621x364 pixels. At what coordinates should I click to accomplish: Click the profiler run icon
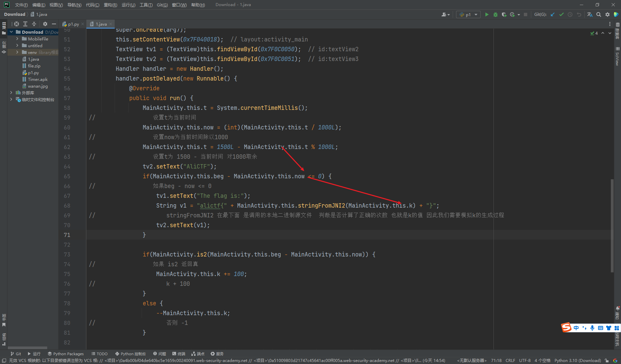tap(512, 14)
